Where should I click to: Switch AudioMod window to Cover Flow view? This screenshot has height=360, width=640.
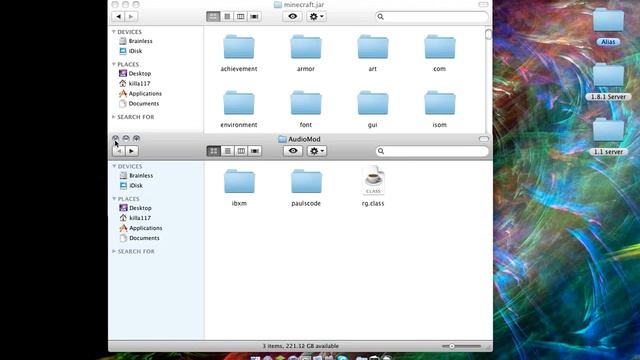(255, 151)
